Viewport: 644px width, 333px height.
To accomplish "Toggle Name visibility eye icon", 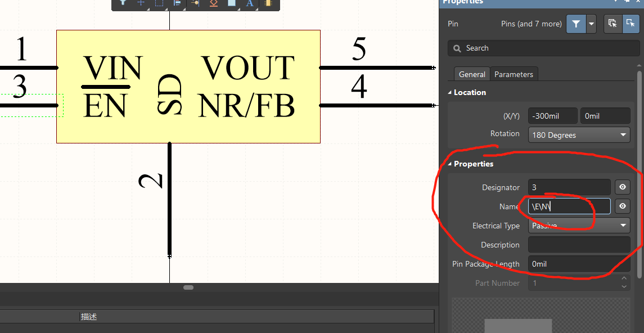I will pyautogui.click(x=623, y=206).
